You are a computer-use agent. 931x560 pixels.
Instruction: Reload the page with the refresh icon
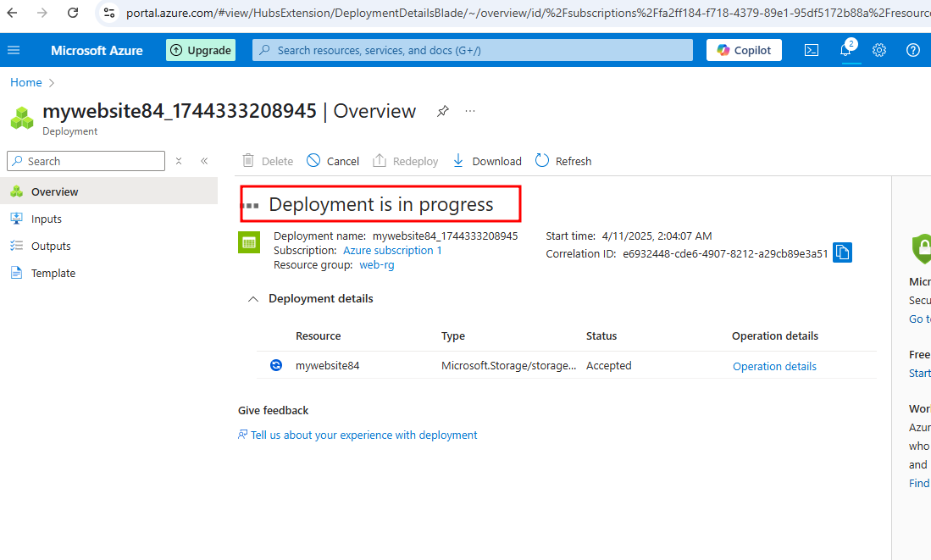click(73, 13)
